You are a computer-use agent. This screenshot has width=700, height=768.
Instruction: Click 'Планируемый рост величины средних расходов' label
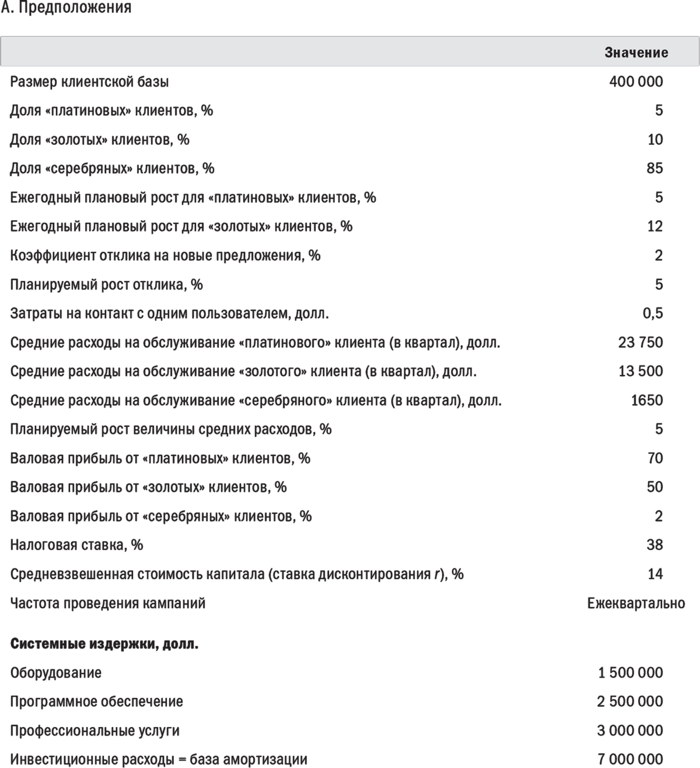point(171,429)
